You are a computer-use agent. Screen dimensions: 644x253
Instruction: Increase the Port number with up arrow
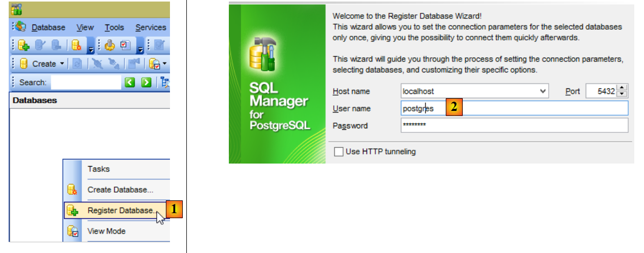click(622, 88)
